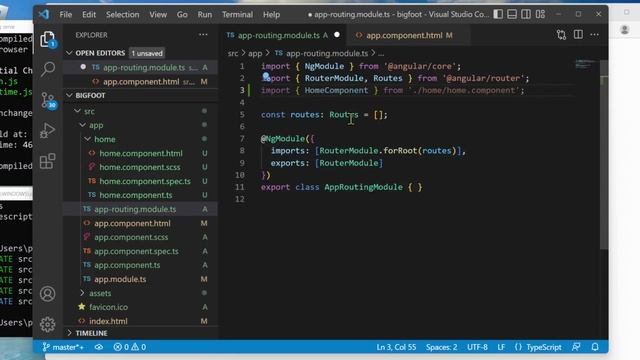Viewport: 640px width, 360px height.
Task: Open notifications bell in status bar
Action: coord(595,347)
